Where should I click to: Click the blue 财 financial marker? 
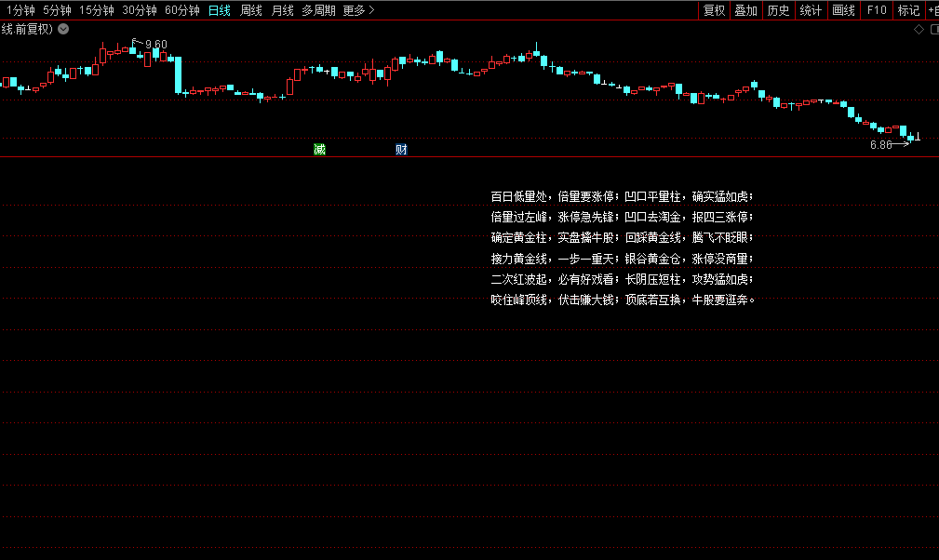(x=401, y=149)
